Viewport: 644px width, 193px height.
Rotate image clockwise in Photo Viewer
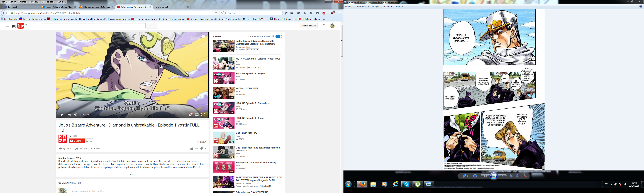coord(517,176)
